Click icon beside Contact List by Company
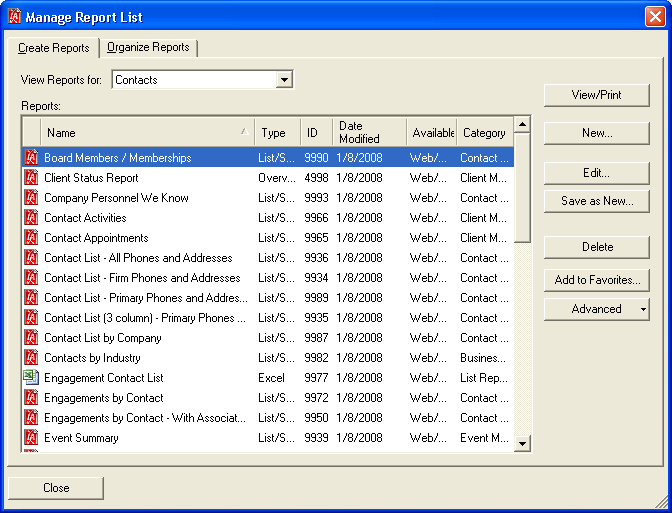Image resolution: width=672 pixels, height=513 pixels. [31, 338]
